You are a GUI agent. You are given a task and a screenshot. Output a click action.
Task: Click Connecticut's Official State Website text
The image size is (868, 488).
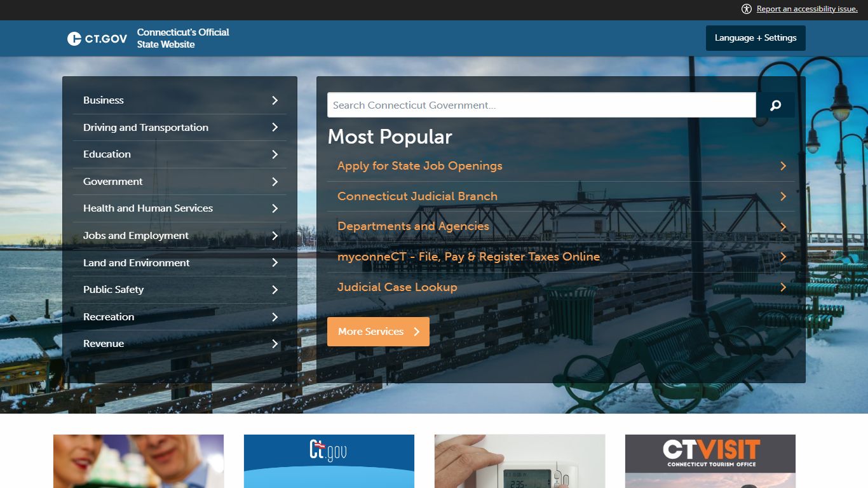click(x=183, y=38)
